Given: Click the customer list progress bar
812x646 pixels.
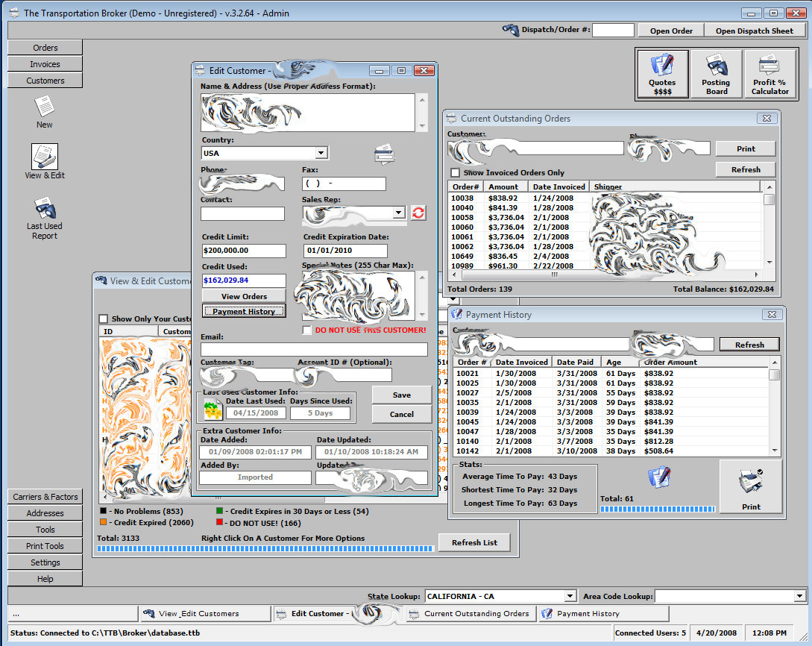Looking at the screenshot, I should [x=265, y=548].
